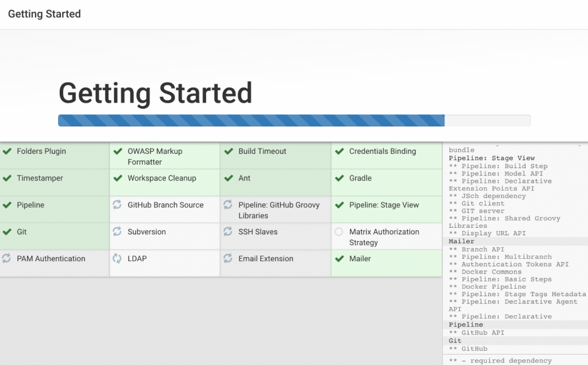Click '** Pipeline: Basic Steps' log line

500,279
